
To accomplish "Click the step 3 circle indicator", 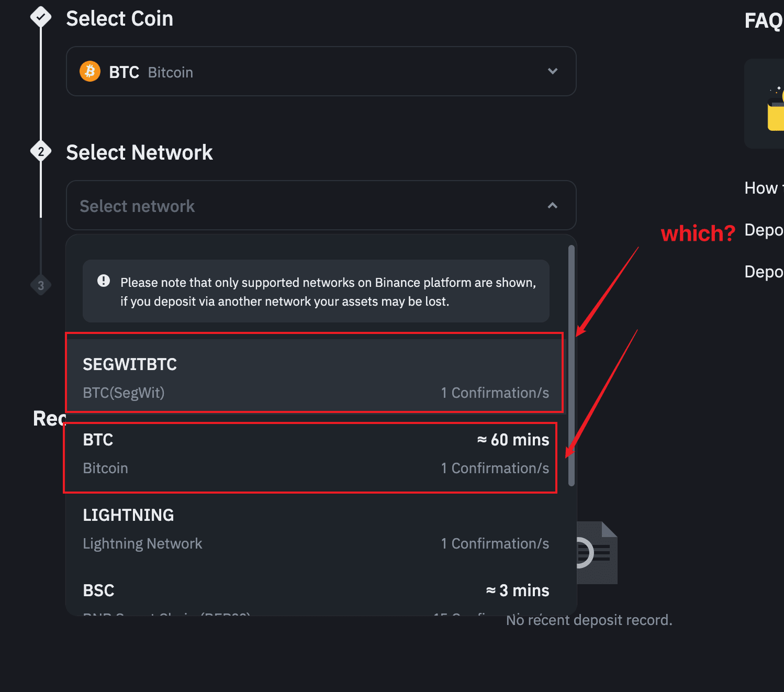I will (41, 285).
